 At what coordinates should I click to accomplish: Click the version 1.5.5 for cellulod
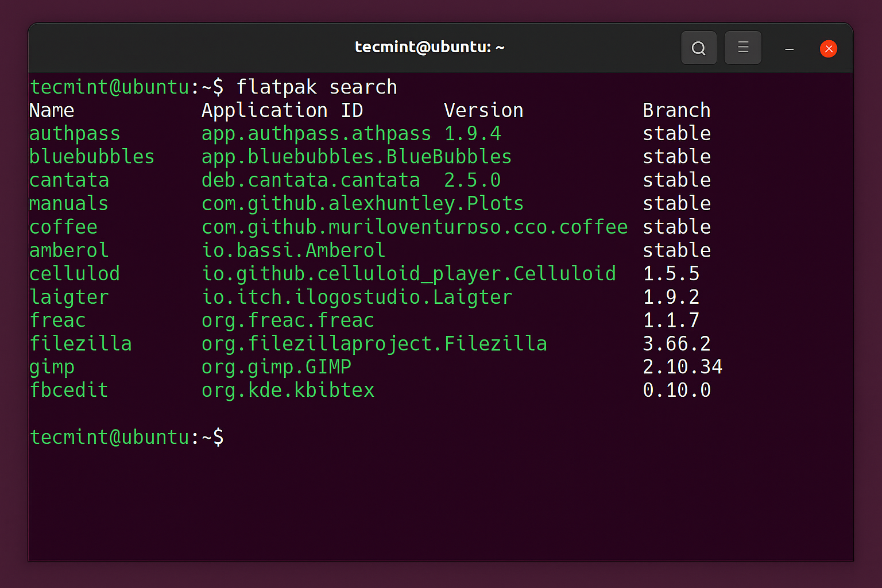(x=671, y=273)
